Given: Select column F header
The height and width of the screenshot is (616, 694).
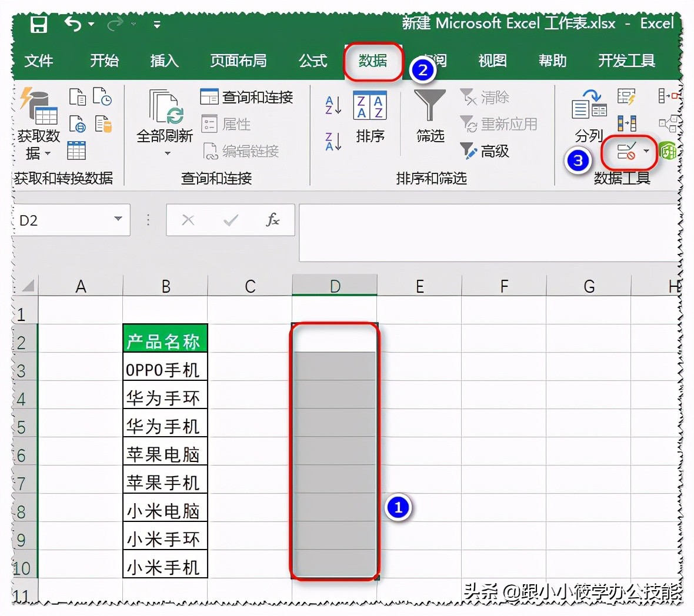Looking at the screenshot, I should (503, 286).
